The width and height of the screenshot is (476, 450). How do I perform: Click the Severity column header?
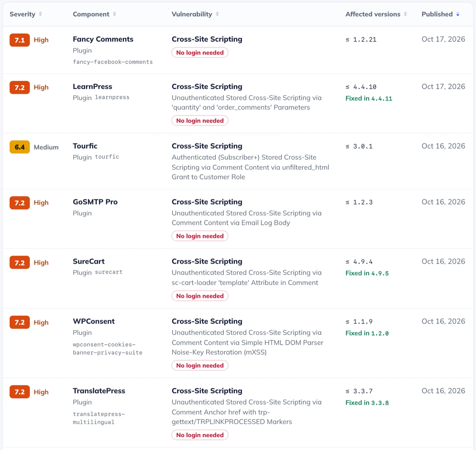pos(22,14)
